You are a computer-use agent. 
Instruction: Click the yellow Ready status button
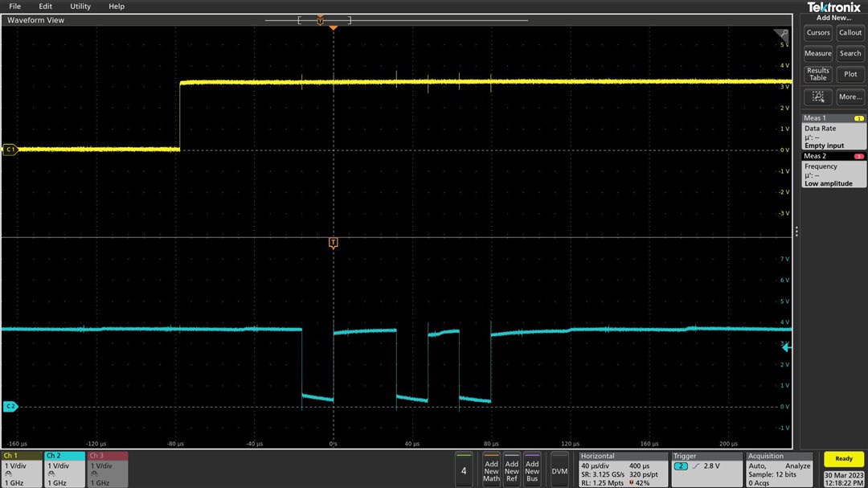844,458
